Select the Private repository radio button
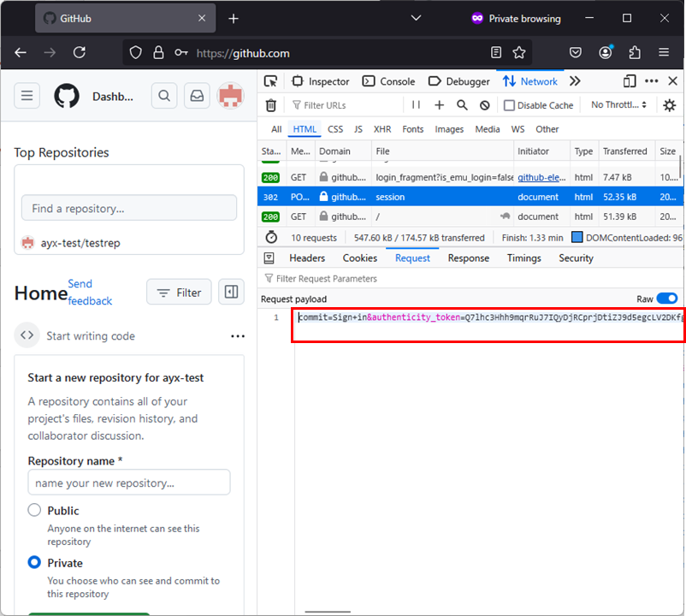686x616 pixels. tap(34, 562)
